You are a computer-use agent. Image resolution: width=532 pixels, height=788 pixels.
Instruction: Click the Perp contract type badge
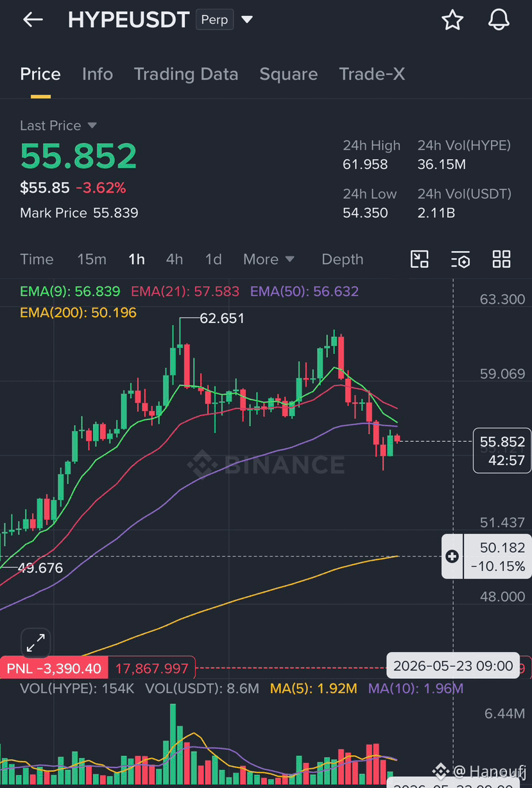[x=214, y=20]
